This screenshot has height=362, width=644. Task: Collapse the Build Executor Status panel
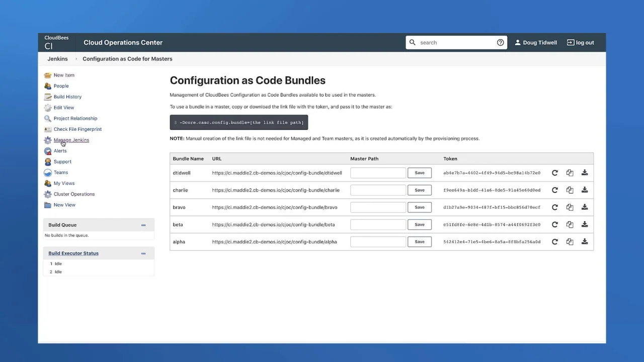[143, 253]
